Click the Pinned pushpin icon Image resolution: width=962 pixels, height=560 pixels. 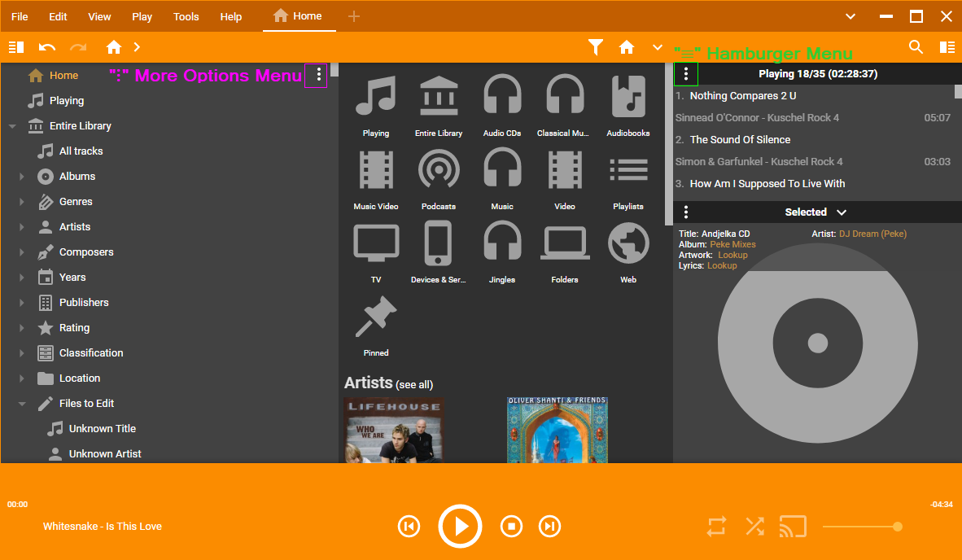point(376,317)
